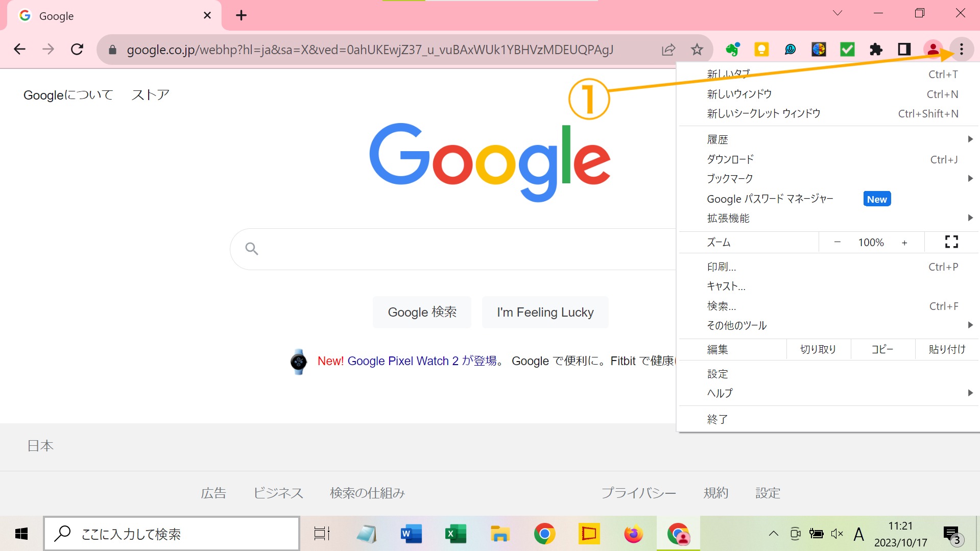
Task: Choose 印刷... from the menu
Action: [x=827, y=267]
